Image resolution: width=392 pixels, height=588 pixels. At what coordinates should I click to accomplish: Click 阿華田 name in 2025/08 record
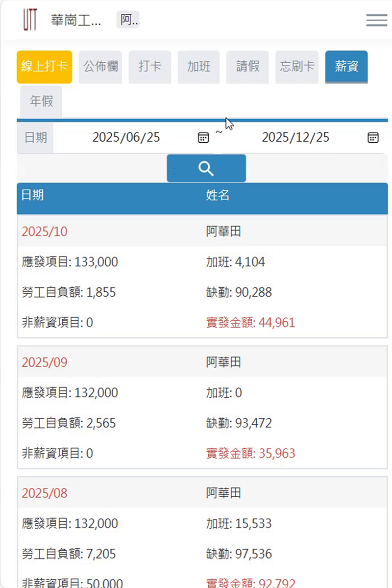tap(223, 493)
